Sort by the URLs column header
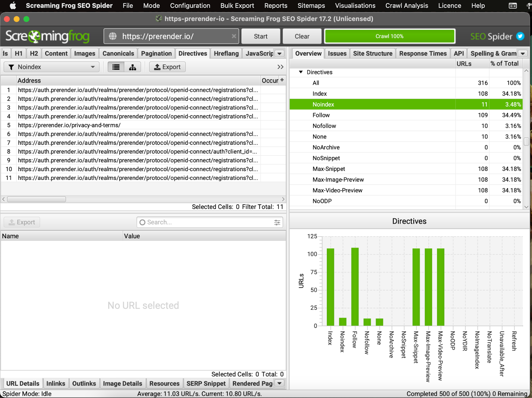The width and height of the screenshot is (532, 398). click(472, 63)
